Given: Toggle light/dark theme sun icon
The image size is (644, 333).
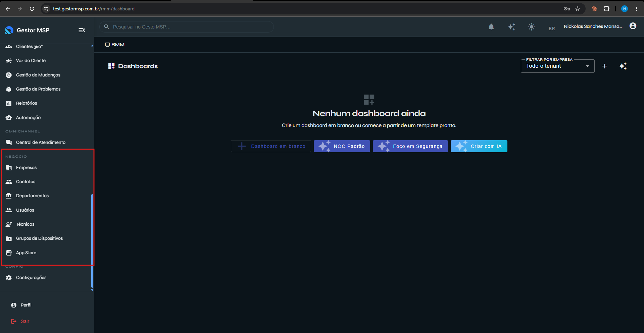Looking at the screenshot, I should [532, 27].
